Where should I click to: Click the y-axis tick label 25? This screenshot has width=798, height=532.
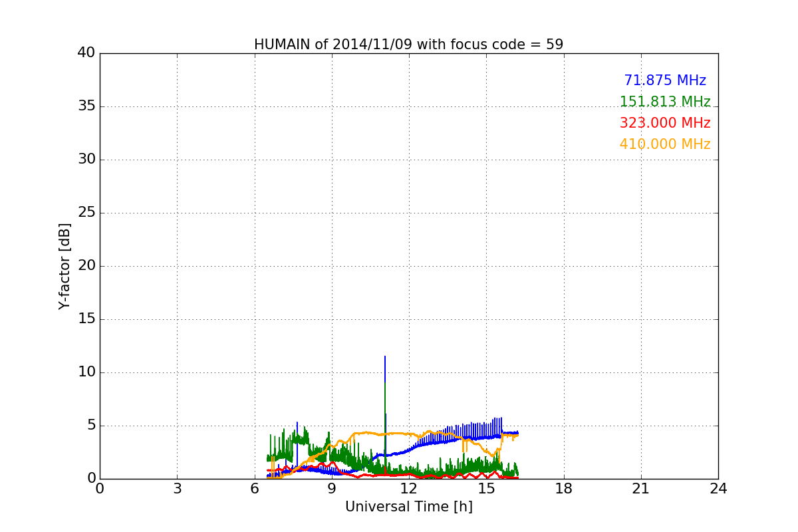click(86, 213)
